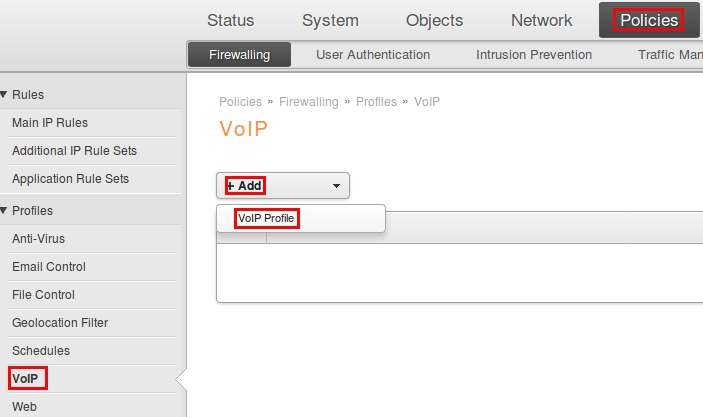Open the System tab
Screen dimensions: 703x417
pos(330,20)
